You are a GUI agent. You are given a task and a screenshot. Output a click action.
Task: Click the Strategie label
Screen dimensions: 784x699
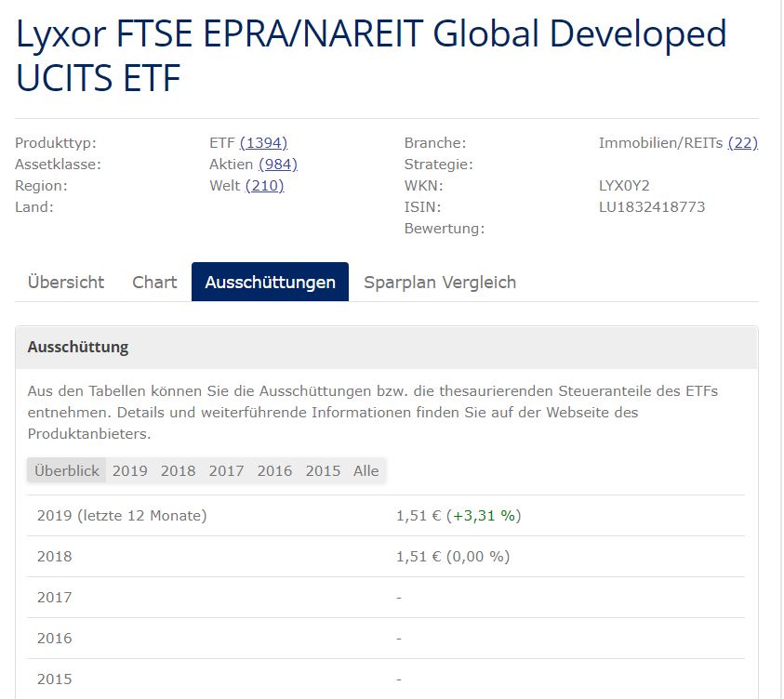[x=438, y=165]
